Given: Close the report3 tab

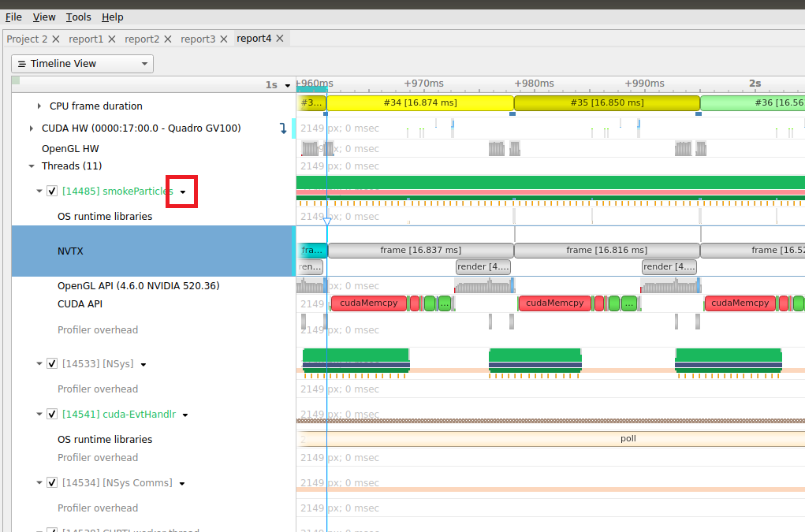Looking at the screenshot, I should click(223, 39).
